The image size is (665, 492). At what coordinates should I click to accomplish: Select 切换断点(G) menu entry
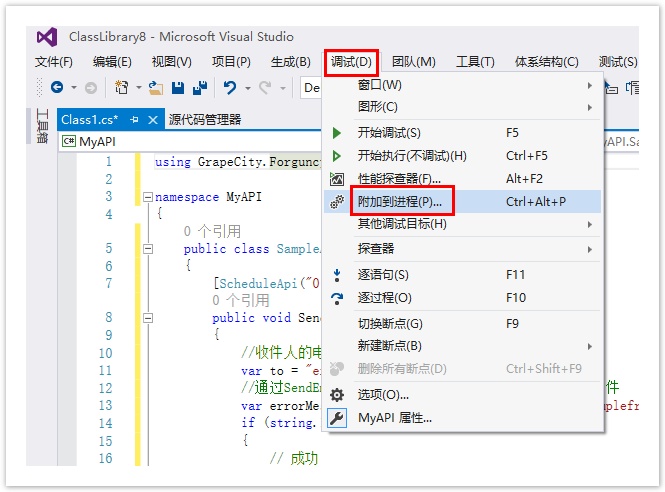(x=462, y=324)
